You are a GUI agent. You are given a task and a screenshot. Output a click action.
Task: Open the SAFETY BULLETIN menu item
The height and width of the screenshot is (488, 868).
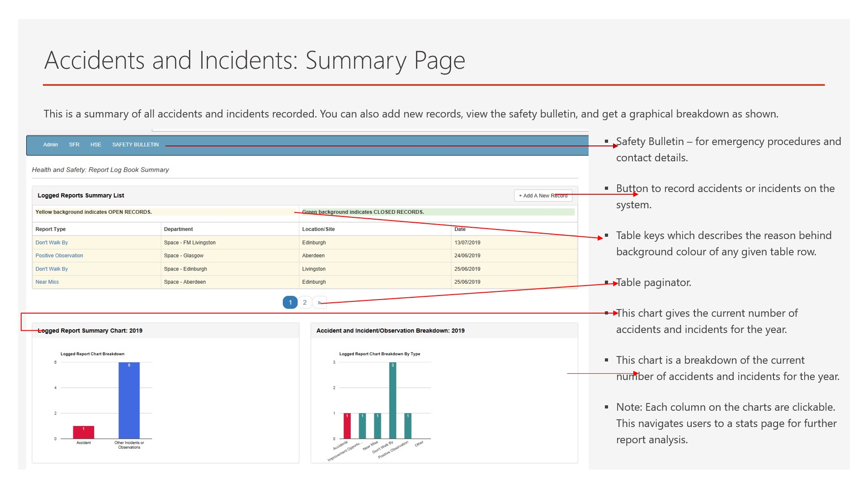coord(135,145)
